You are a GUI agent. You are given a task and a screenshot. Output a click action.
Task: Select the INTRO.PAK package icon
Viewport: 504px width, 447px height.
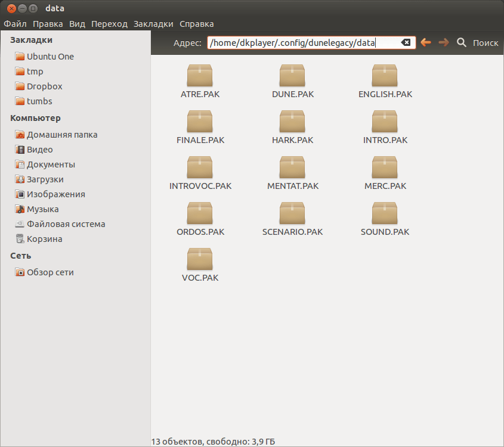(x=385, y=122)
